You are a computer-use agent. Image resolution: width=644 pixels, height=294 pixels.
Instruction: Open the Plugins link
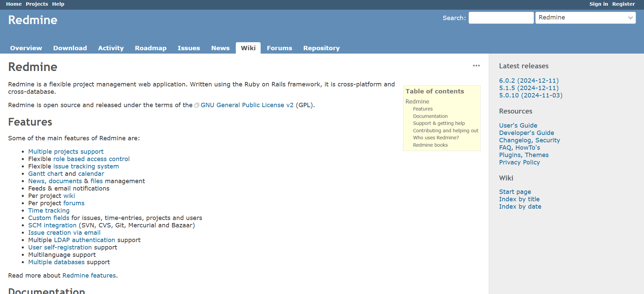pyautogui.click(x=510, y=155)
